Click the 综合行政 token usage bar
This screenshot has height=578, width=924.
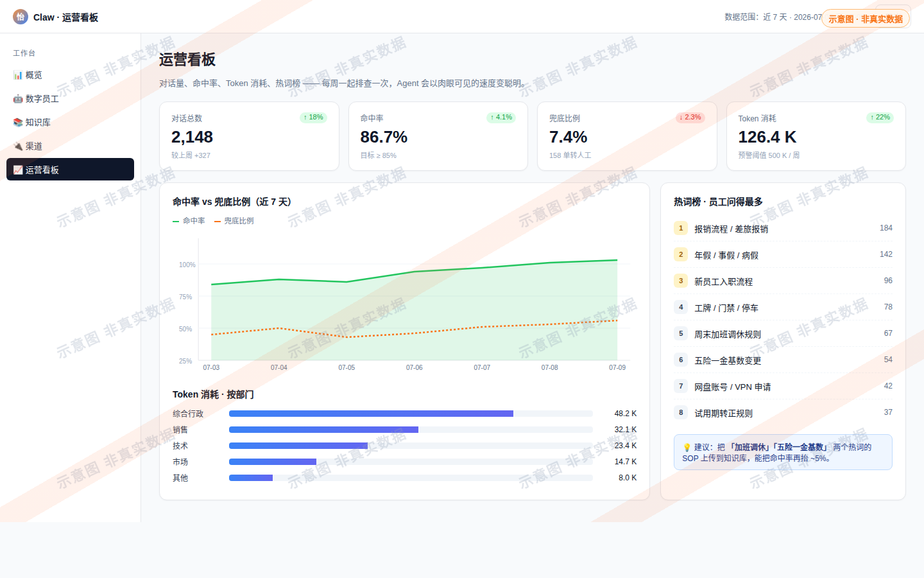pos(371,414)
